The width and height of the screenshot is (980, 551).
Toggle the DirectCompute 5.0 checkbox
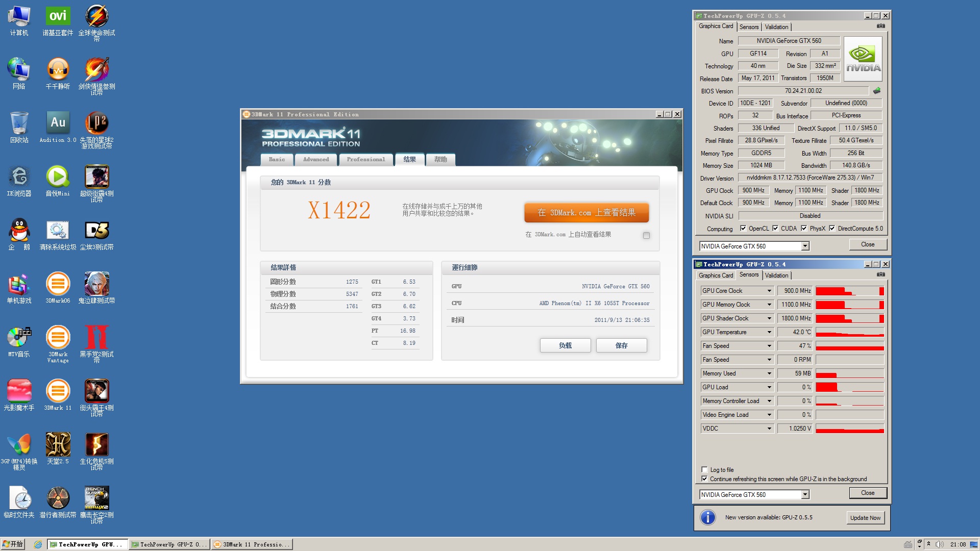(x=832, y=229)
